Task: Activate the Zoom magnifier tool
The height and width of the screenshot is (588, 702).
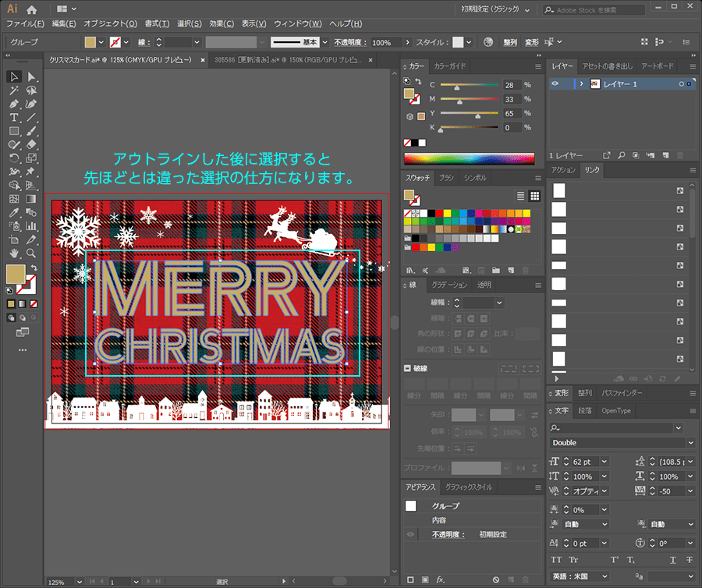Action: pyautogui.click(x=32, y=253)
